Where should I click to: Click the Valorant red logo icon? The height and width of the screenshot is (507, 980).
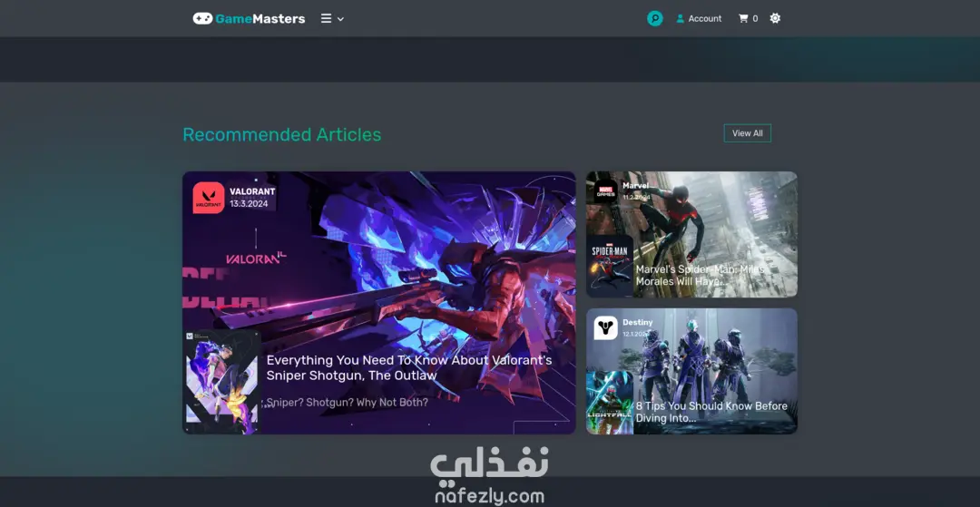[209, 198]
